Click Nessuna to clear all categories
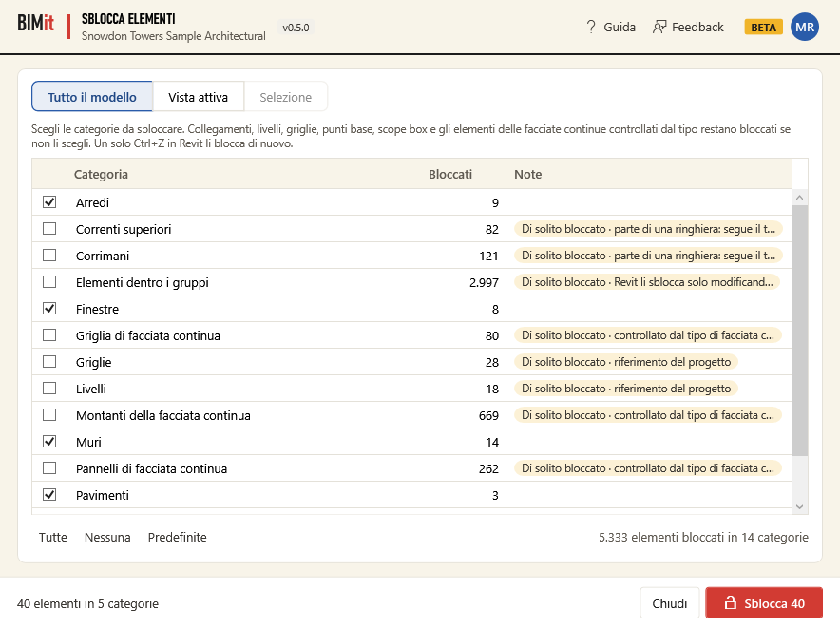 click(107, 537)
